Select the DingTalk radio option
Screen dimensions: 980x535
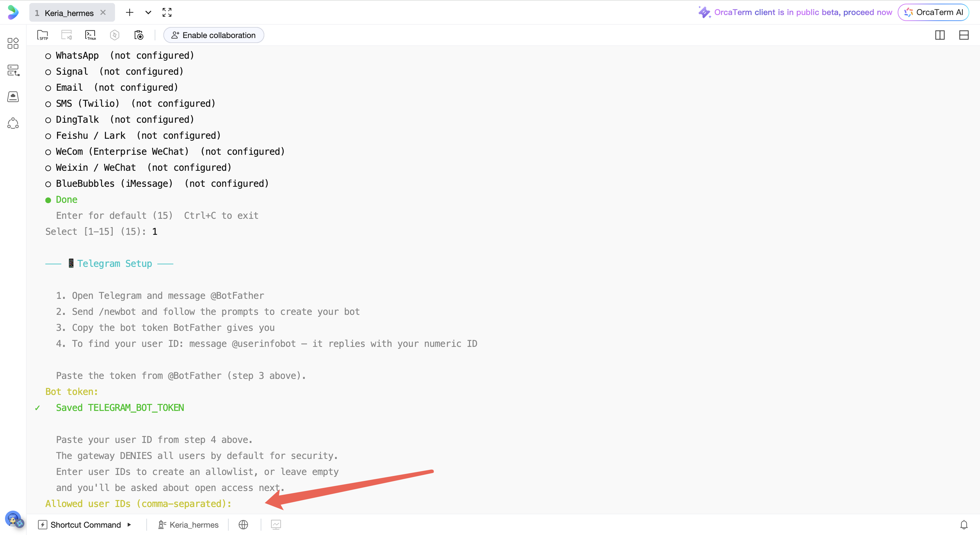[x=48, y=120]
